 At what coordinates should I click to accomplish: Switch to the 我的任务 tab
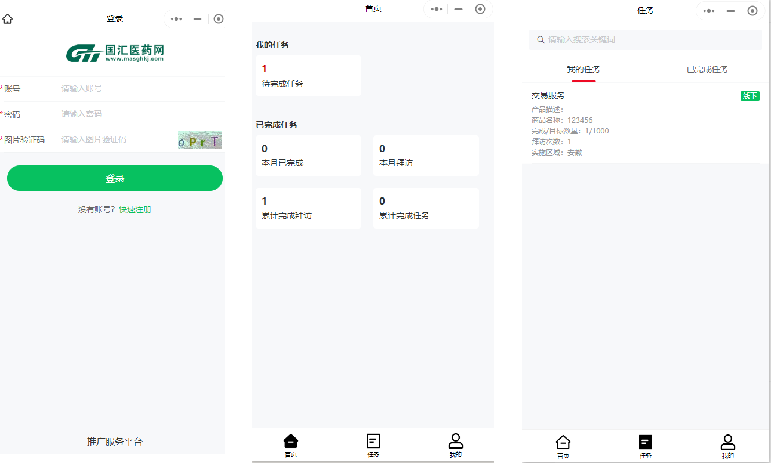[583, 70]
